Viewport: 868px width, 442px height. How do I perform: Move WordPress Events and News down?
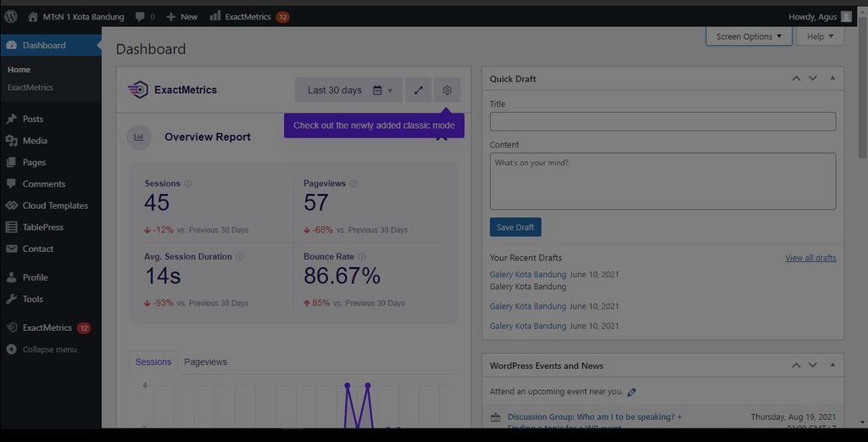tap(813, 366)
